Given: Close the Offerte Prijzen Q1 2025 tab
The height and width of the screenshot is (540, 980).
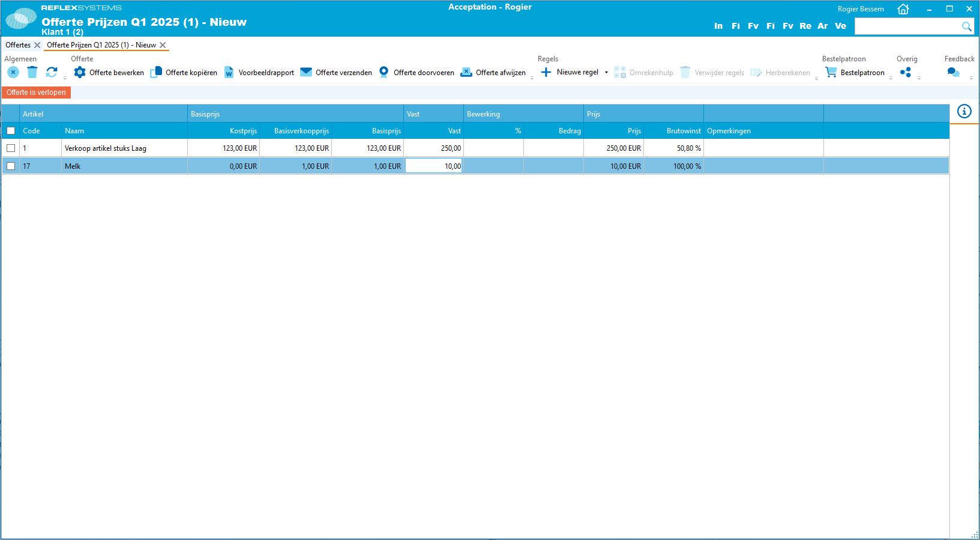Looking at the screenshot, I should tap(163, 45).
